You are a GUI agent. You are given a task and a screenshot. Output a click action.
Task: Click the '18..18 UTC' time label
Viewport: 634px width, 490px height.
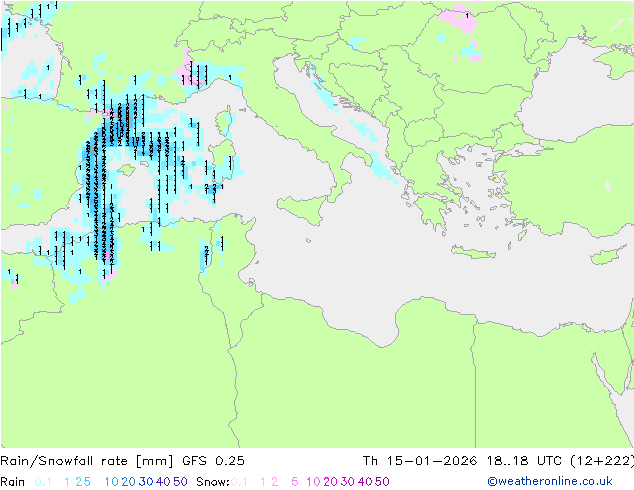(524, 461)
